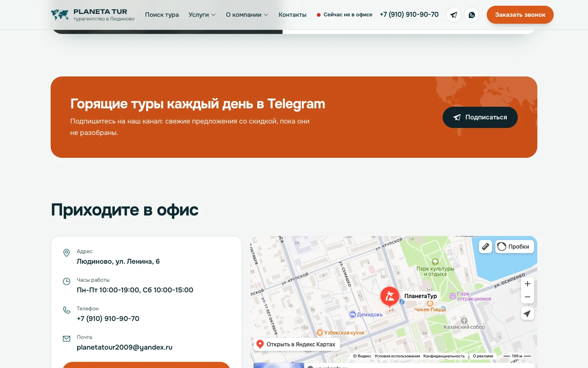Expand the Услуги dropdown menu
This screenshot has width=588, height=368.
tap(202, 15)
